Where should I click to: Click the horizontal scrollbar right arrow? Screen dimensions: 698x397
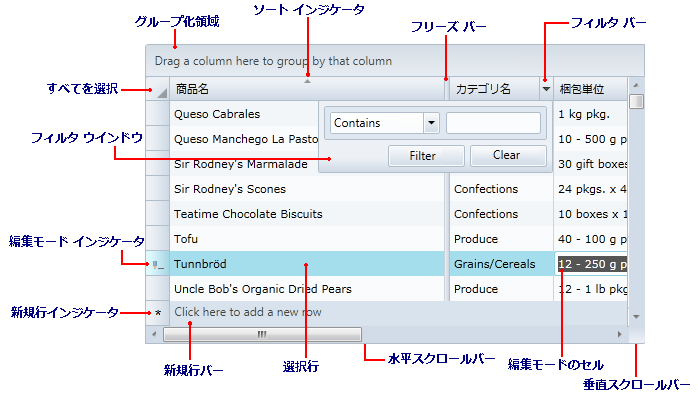(620, 334)
